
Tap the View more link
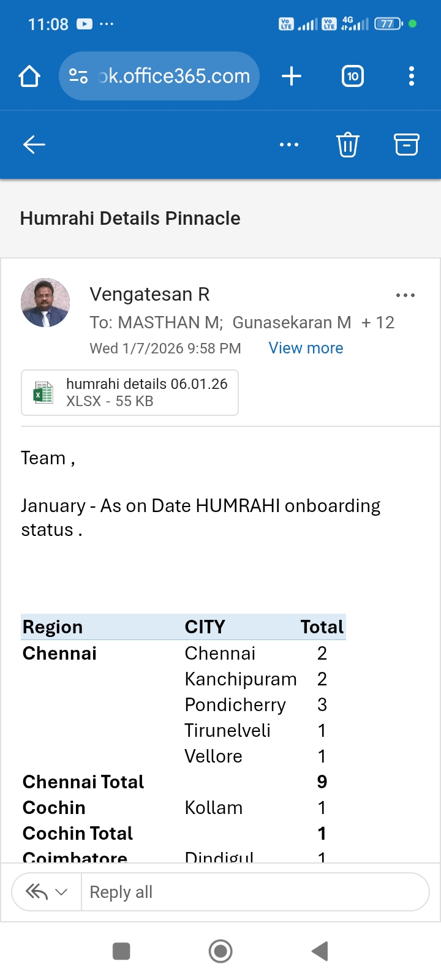tap(306, 348)
